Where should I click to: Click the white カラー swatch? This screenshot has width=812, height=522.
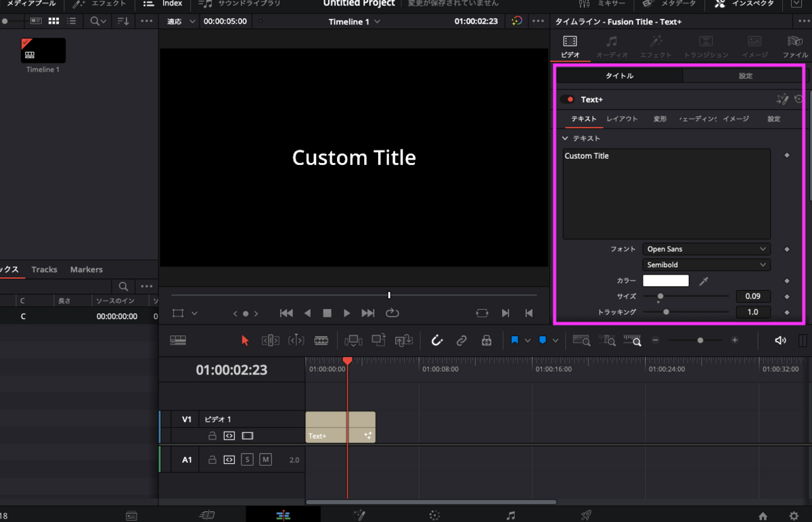coord(665,281)
